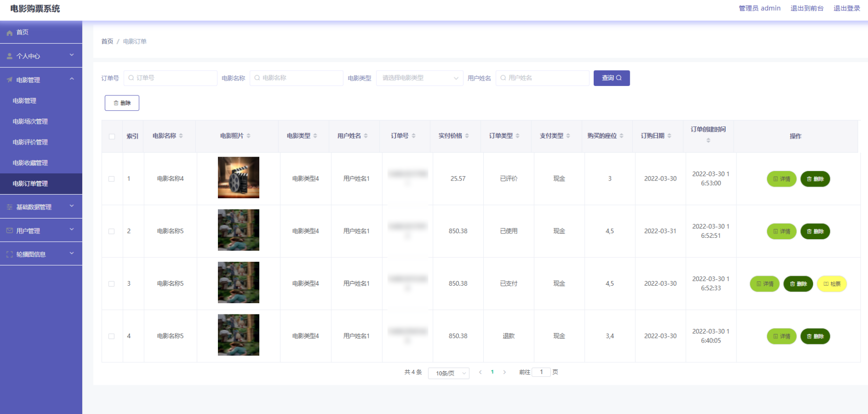Viewport: 868px width, 414px height.
Task: Click 首页 breadcrumb link
Action: pyautogui.click(x=107, y=41)
